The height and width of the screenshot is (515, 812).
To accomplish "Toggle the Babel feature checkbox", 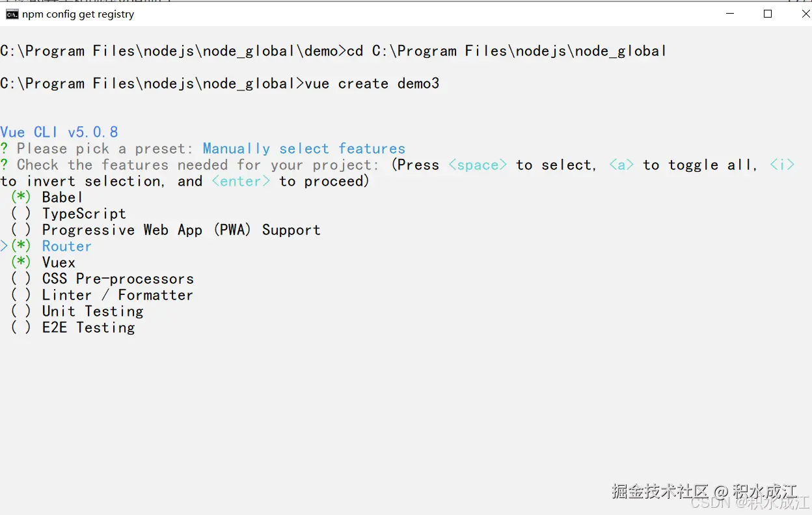I will (21, 197).
